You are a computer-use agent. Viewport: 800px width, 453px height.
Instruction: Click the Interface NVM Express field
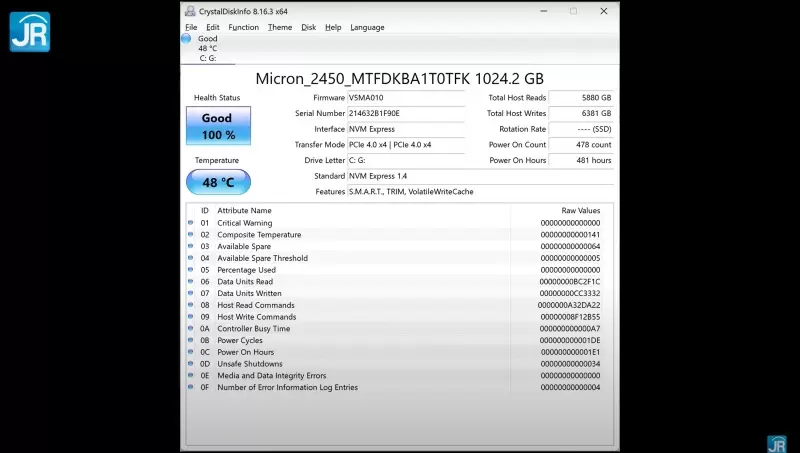pyautogui.click(x=406, y=129)
